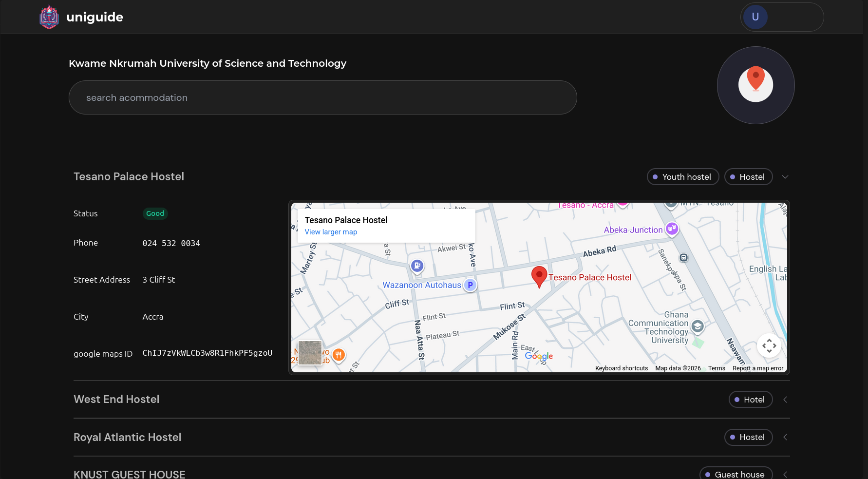Click the orange restaurant marker on map

[339, 355]
